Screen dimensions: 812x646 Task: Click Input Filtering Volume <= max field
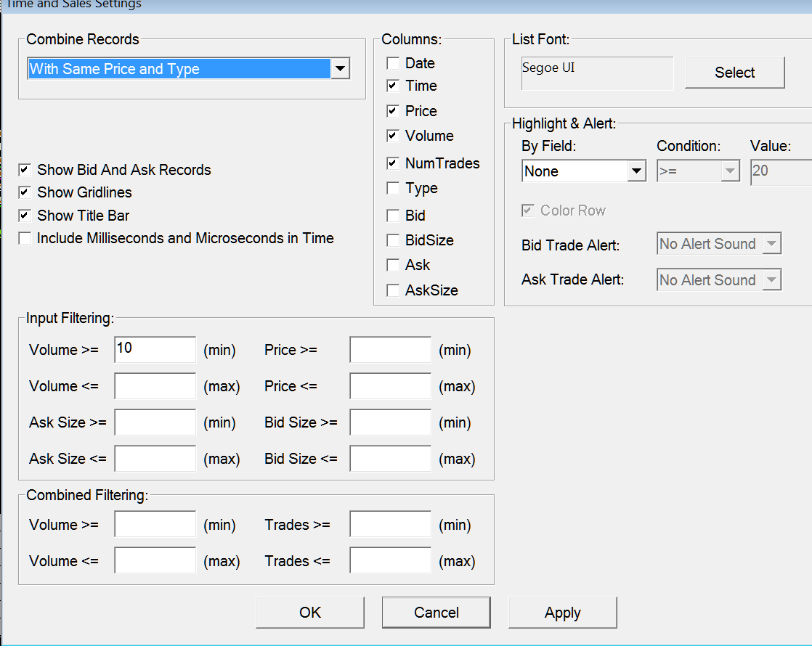[x=155, y=386]
